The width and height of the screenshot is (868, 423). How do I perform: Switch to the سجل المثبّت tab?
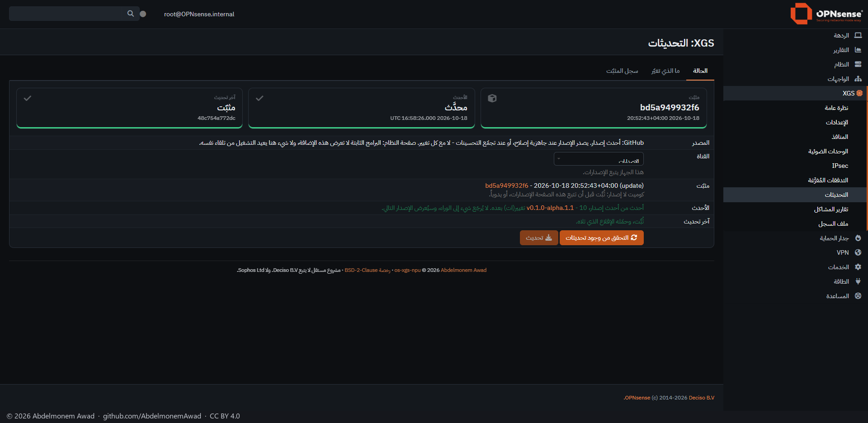pos(622,71)
